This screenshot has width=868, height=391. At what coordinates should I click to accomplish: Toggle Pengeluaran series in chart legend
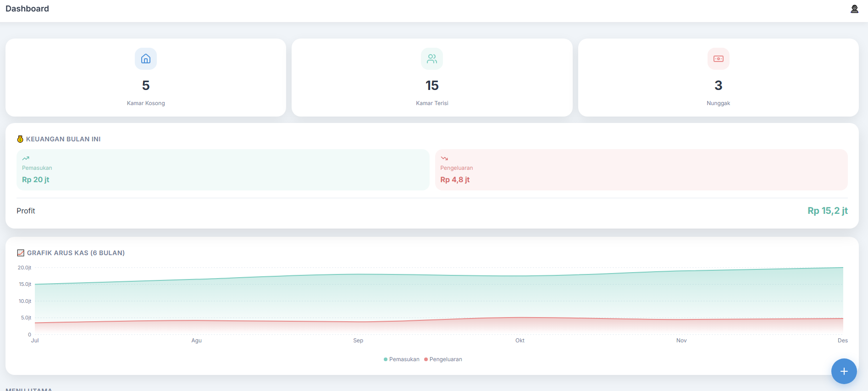[443, 359]
